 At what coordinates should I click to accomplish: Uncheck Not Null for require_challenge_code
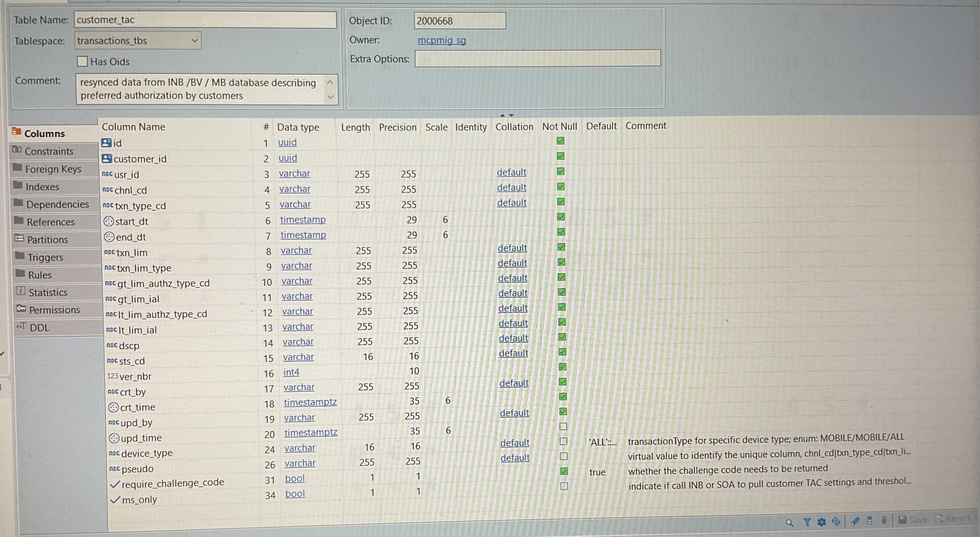point(564,471)
